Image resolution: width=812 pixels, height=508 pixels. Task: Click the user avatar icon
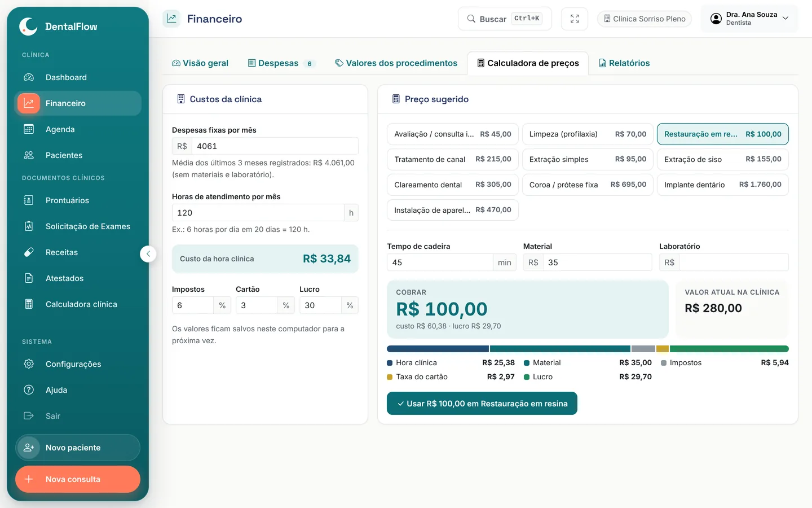coord(716,19)
